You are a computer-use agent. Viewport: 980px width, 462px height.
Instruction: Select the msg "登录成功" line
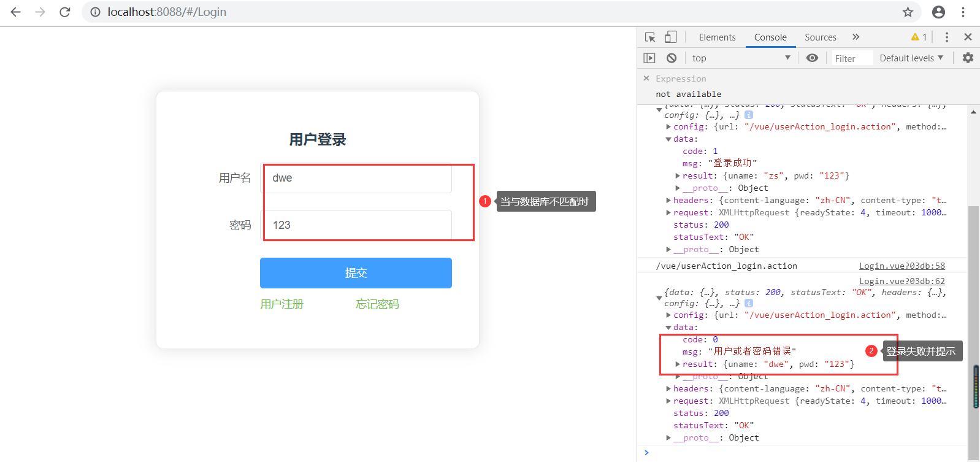(x=719, y=163)
